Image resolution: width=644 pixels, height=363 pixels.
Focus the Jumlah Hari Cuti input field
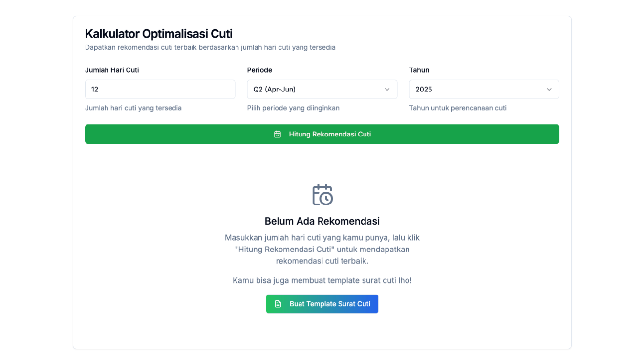click(x=160, y=90)
